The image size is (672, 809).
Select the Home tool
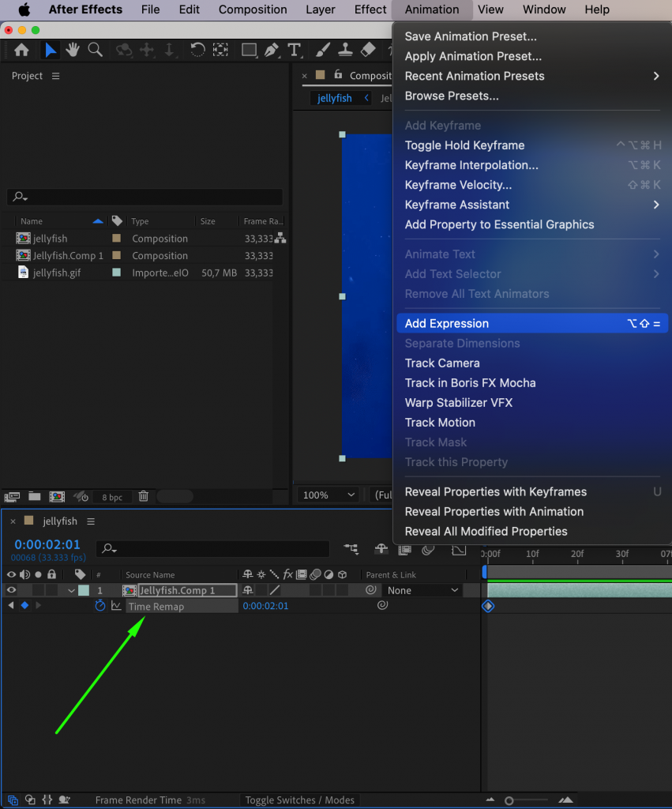click(21, 50)
